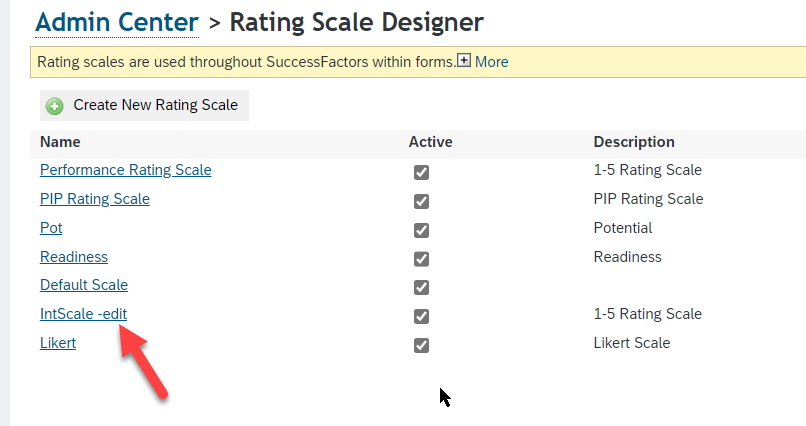
Task: Toggle Active checkbox for PIP Rating Scale
Action: (422, 201)
